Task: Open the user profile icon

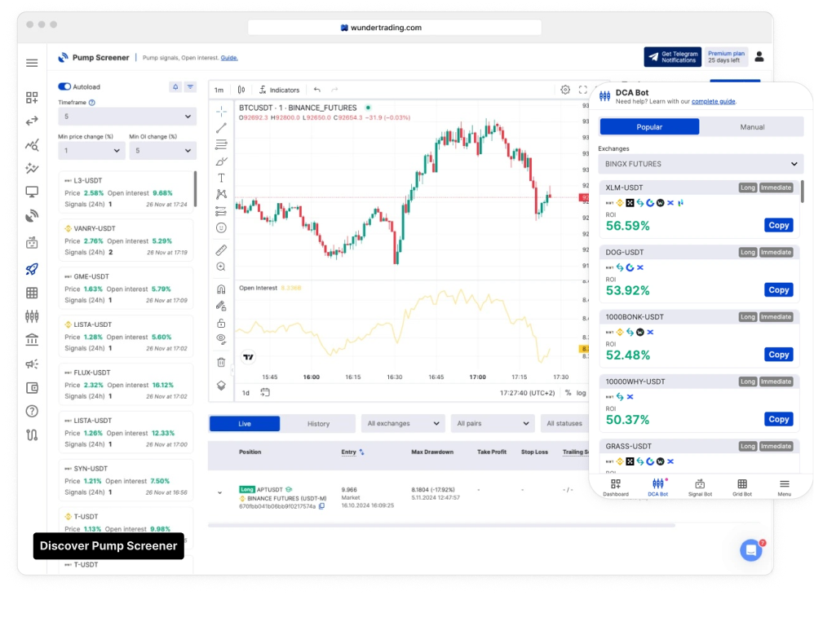Action: click(x=759, y=56)
